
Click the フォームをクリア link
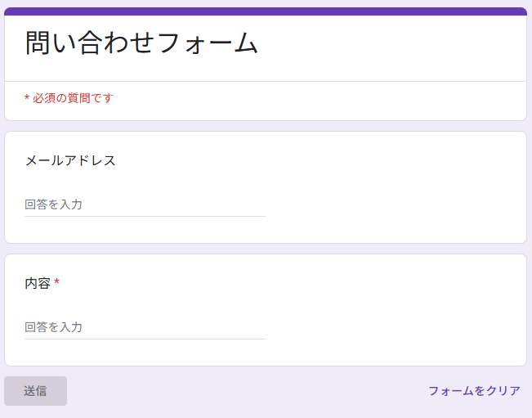[474, 391]
